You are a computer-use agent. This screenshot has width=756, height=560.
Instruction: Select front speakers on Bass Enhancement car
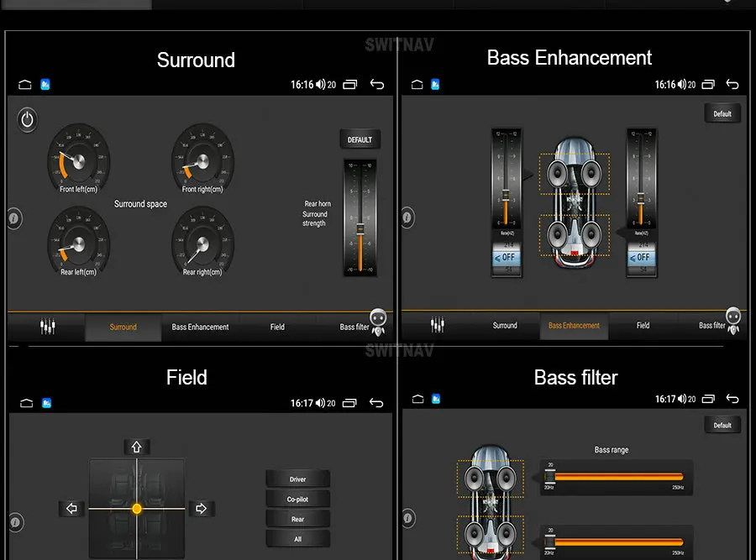click(x=575, y=174)
